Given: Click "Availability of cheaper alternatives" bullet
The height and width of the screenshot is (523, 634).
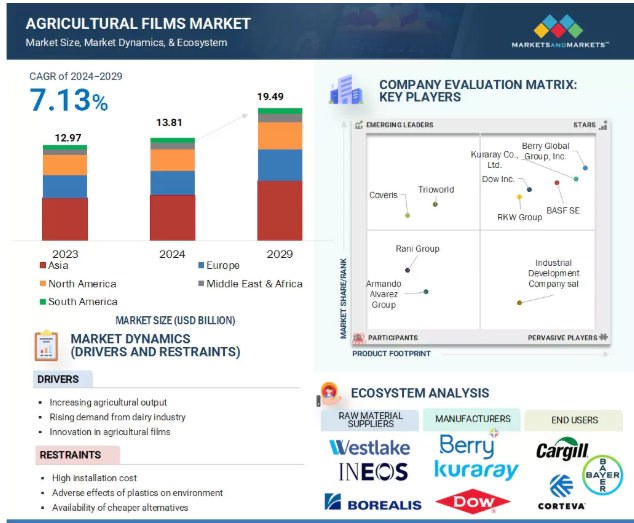Looking at the screenshot, I should tap(120, 508).
